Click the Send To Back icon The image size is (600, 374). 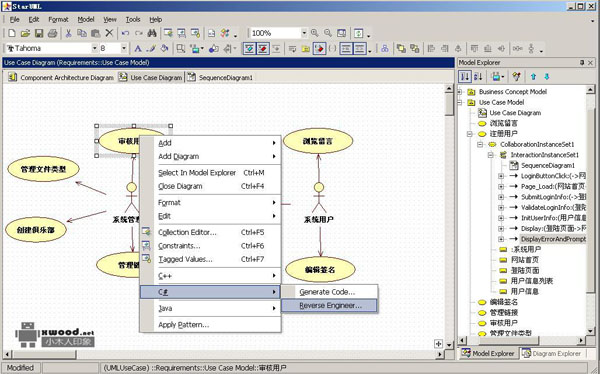[x=414, y=49]
